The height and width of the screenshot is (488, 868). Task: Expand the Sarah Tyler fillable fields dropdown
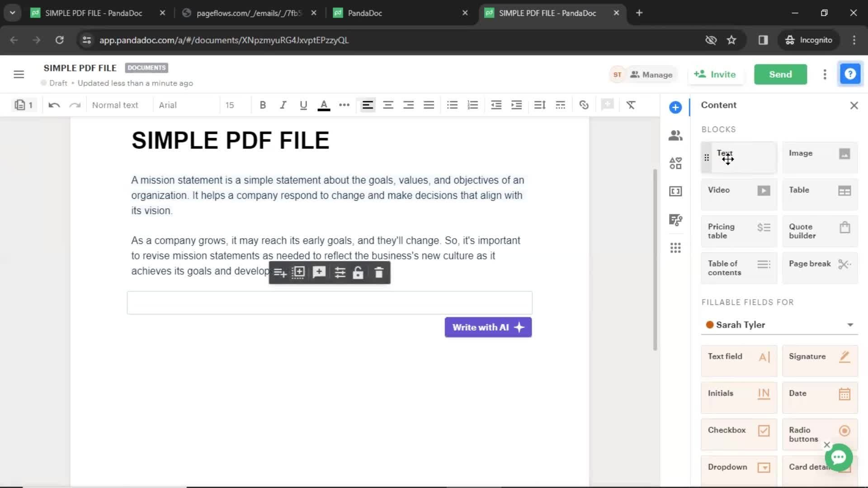coord(849,325)
